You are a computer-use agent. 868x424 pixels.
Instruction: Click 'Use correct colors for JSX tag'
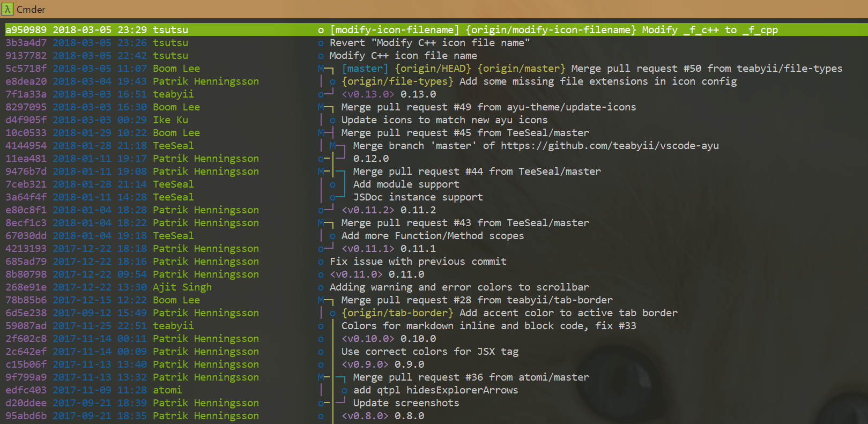pos(430,352)
